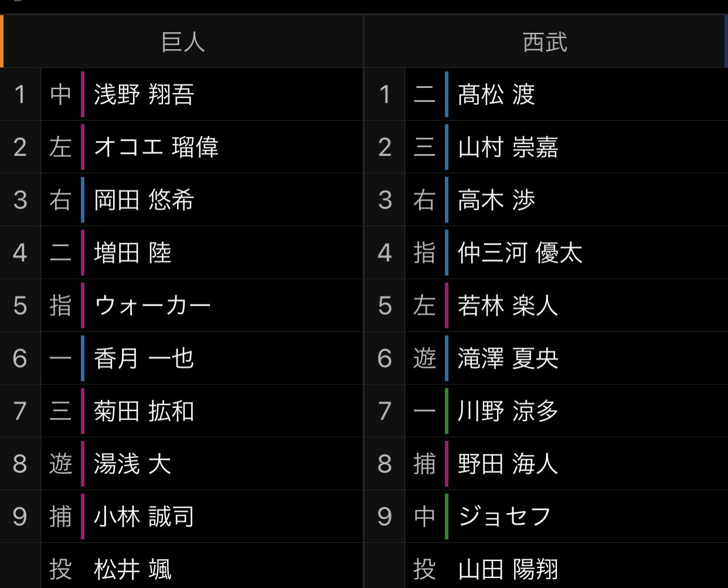This screenshot has height=588, width=728.
Task: Select player 湯浅 大
Action: tap(132, 463)
